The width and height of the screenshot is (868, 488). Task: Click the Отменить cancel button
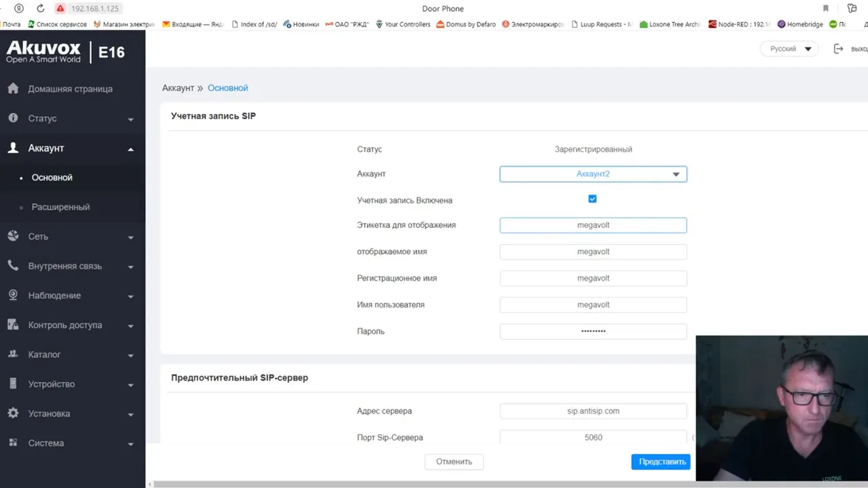coord(454,462)
